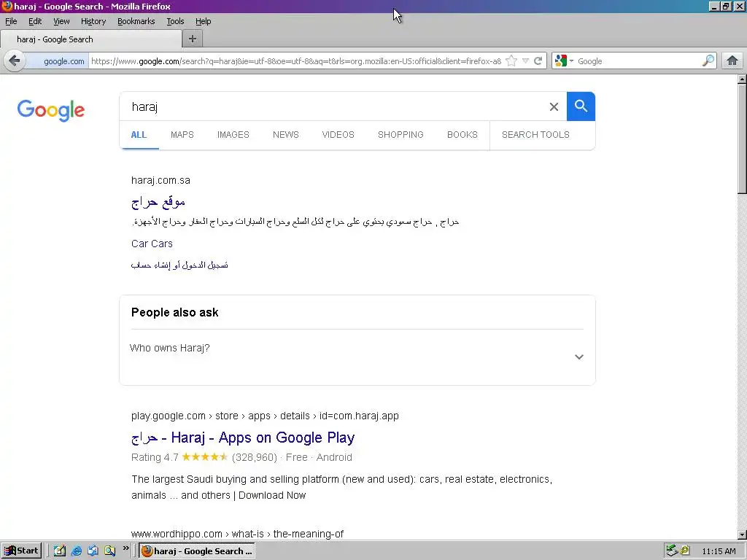747x560 pixels.
Task: Click the 11:15 AM taskbar clock
Action: point(719,551)
